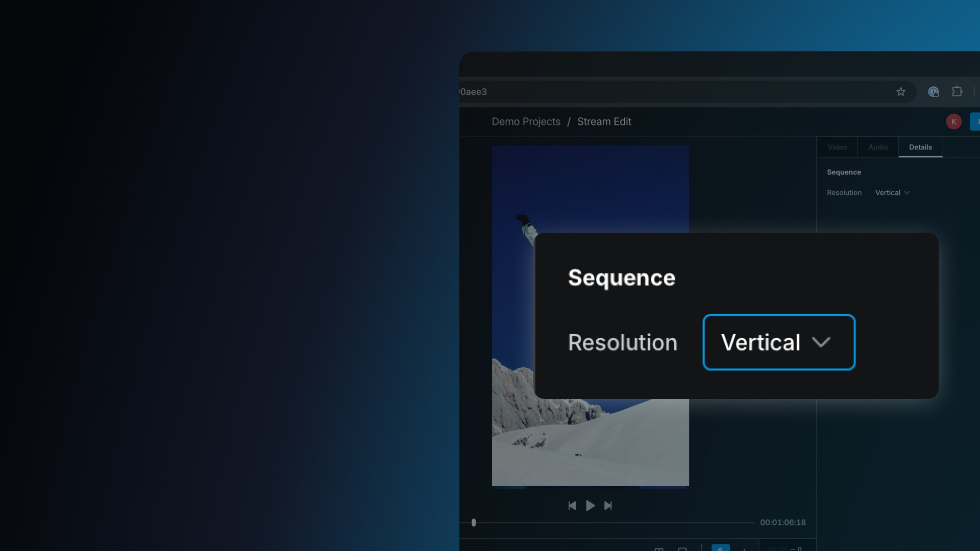Click the snowboarder video preview
This screenshot has height=551, width=980.
point(590,316)
